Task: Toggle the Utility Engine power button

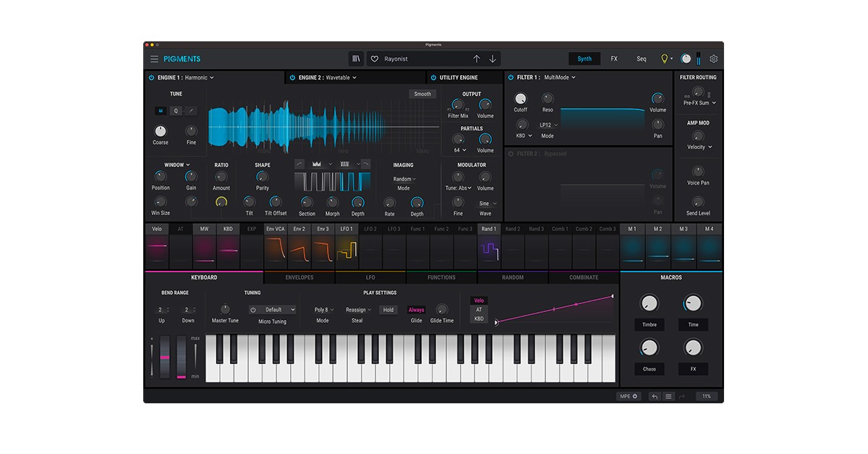Action: point(433,77)
